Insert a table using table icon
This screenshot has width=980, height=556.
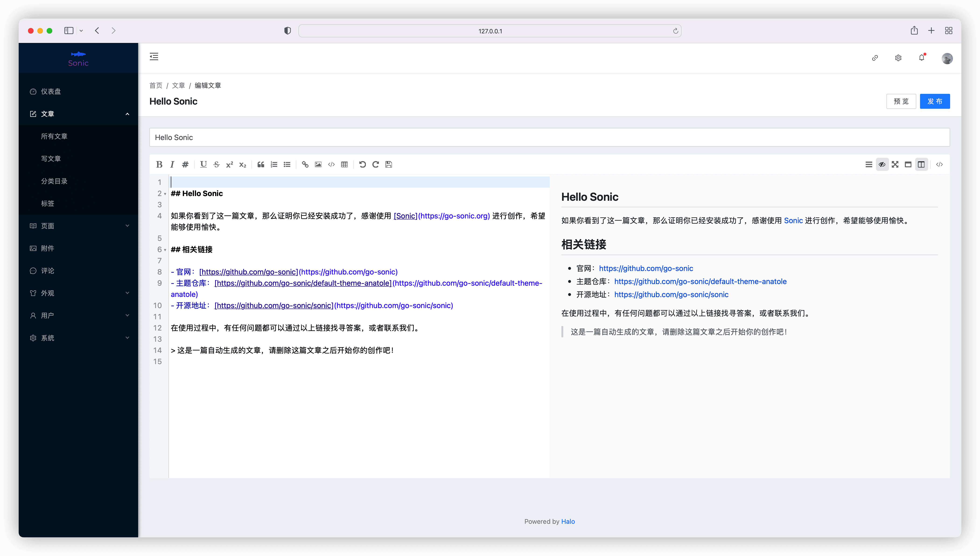coord(344,165)
